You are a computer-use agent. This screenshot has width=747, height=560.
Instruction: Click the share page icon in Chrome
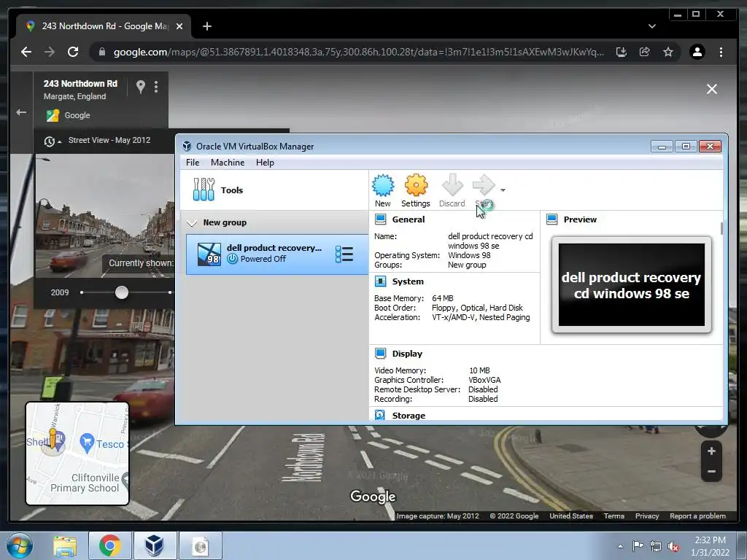[x=645, y=52]
